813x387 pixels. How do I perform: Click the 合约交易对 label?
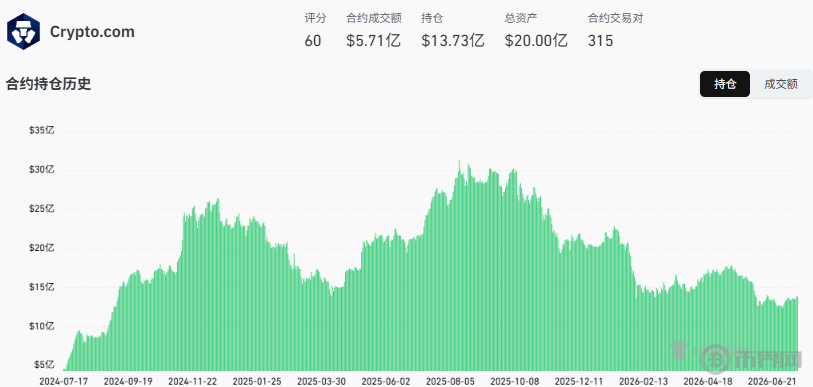[x=615, y=19]
